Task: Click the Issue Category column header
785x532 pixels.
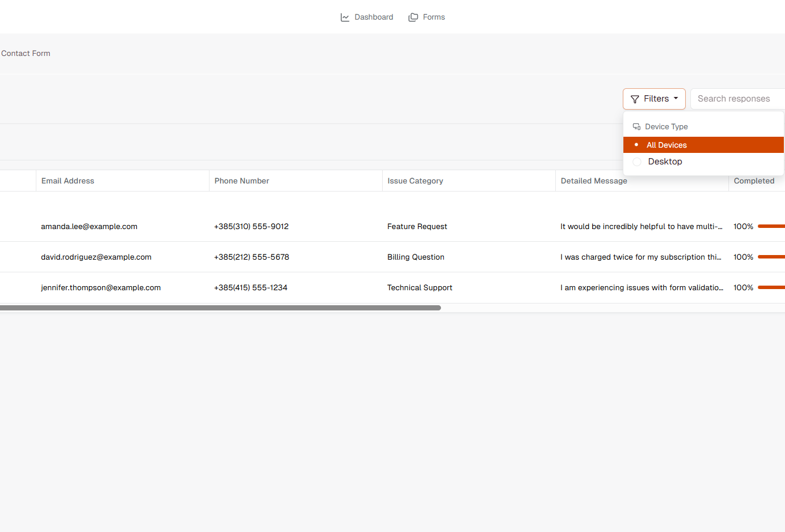Action: click(415, 181)
